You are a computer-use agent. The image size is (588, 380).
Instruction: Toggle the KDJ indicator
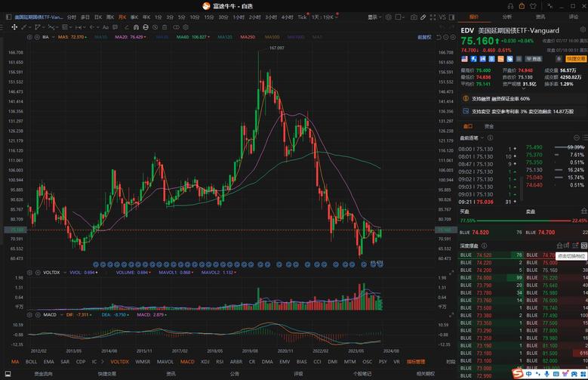[205, 362]
